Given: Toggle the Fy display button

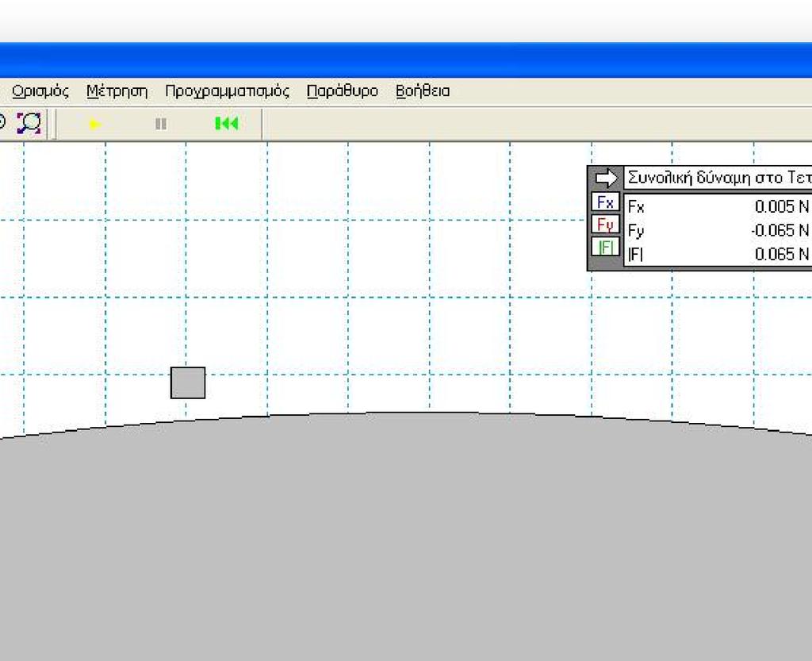Looking at the screenshot, I should 605,225.
